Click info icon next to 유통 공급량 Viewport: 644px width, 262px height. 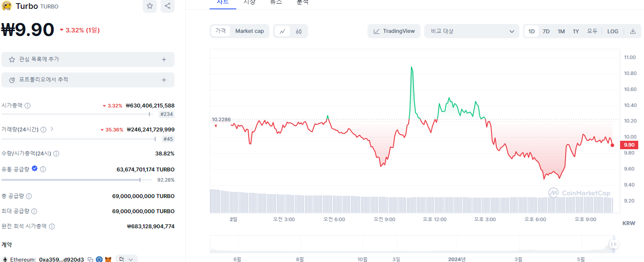click(43, 169)
